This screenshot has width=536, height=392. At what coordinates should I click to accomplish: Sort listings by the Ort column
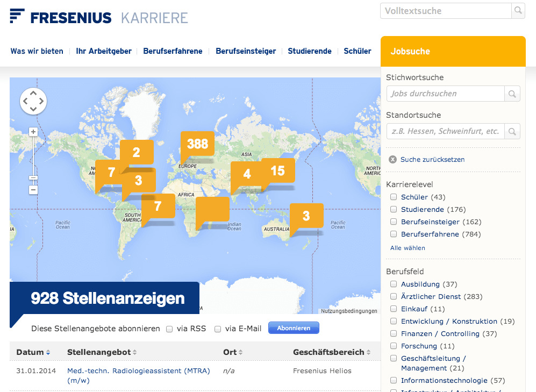pos(231,352)
